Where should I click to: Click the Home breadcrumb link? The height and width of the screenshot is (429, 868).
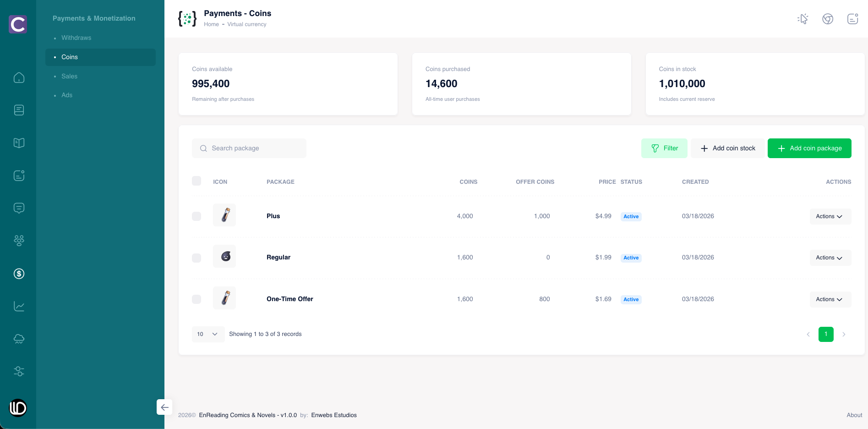tap(211, 24)
